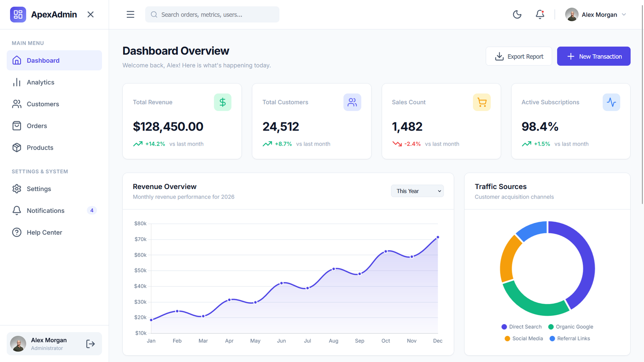This screenshot has height=362, width=644.
Task: Click the Export Report button
Action: click(x=519, y=56)
